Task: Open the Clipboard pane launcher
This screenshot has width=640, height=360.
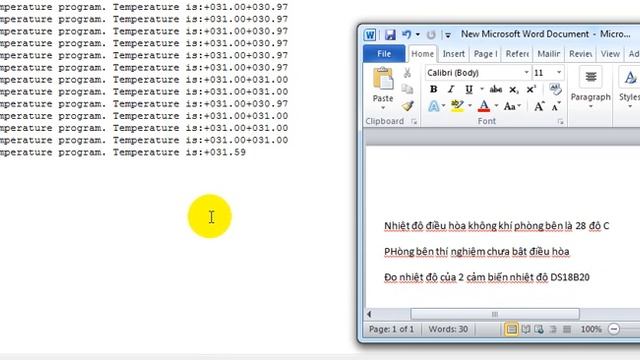Action: [x=414, y=122]
